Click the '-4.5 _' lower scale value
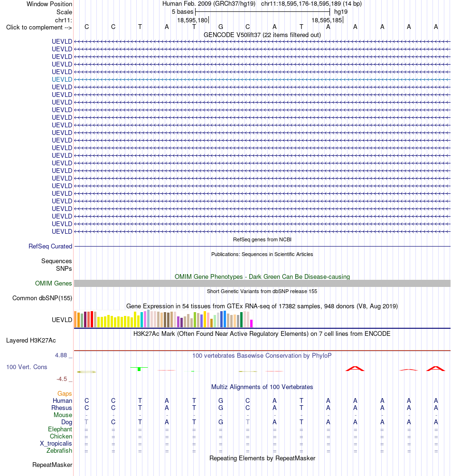 [x=64, y=379]
